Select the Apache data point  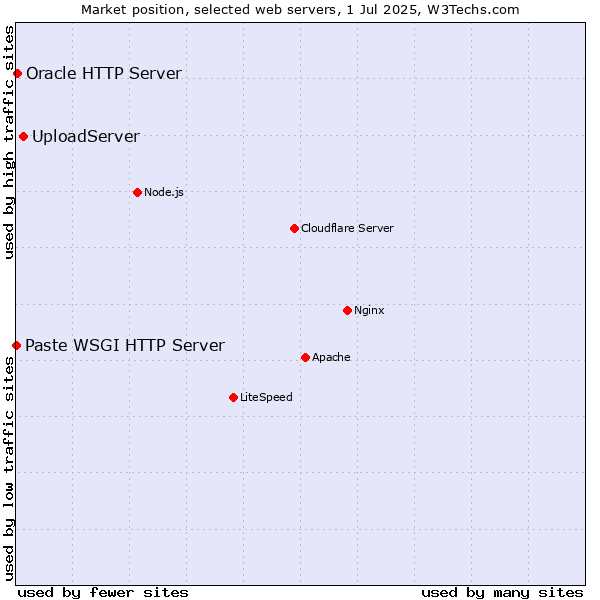(x=305, y=357)
